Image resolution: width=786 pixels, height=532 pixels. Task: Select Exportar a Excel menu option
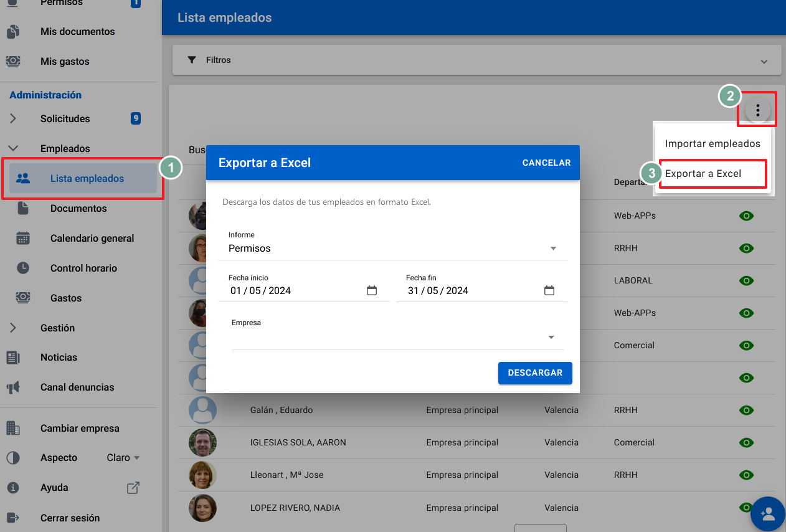coord(703,173)
